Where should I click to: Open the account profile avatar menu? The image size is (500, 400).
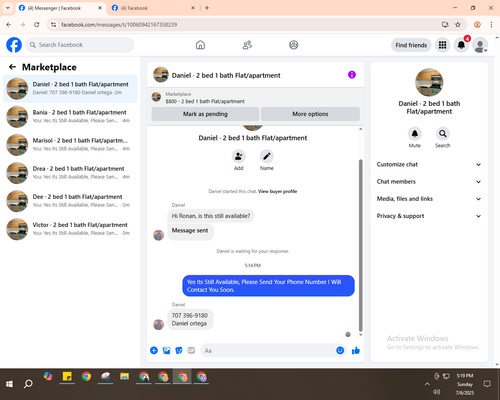point(480,45)
